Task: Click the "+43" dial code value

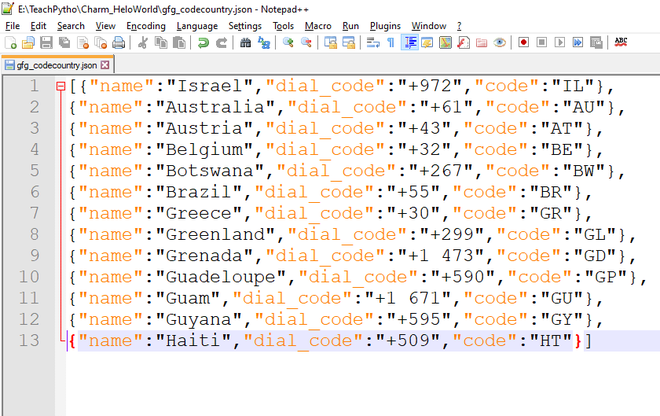Action: coord(424,128)
